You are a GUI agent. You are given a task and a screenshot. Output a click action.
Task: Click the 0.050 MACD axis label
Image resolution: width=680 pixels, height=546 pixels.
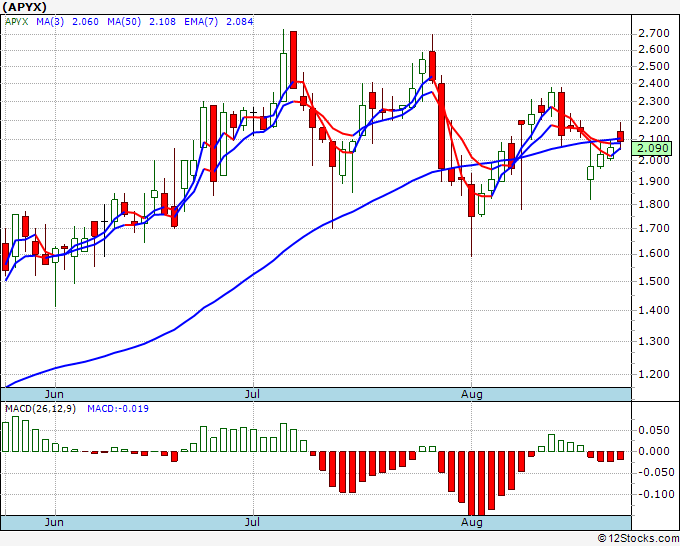click(654, 430)
